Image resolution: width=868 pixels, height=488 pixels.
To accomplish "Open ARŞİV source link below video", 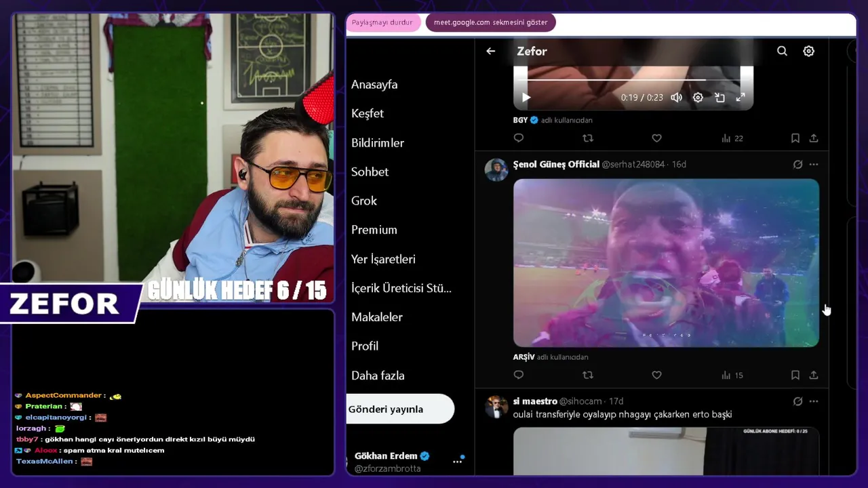I will click(x=524, y=357).
